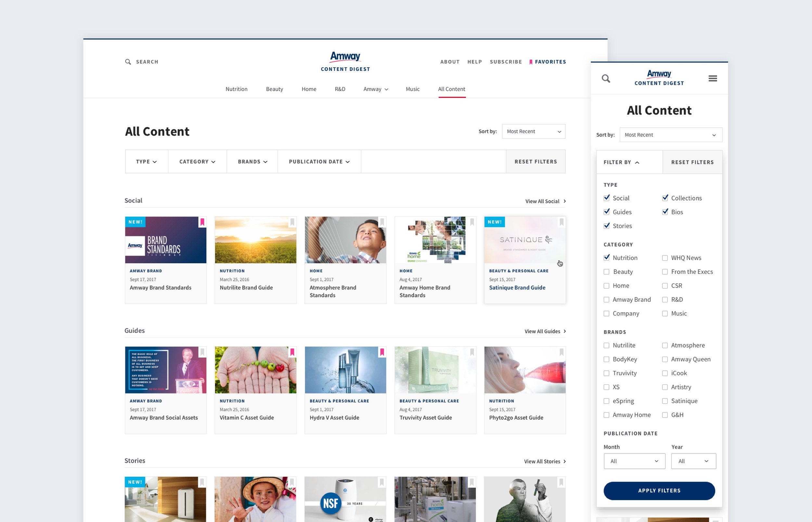Screen dimensions: 812x522
Task: Remove the Amway Brand Standards favorite bookmark
Action: (x=202, y=222)
